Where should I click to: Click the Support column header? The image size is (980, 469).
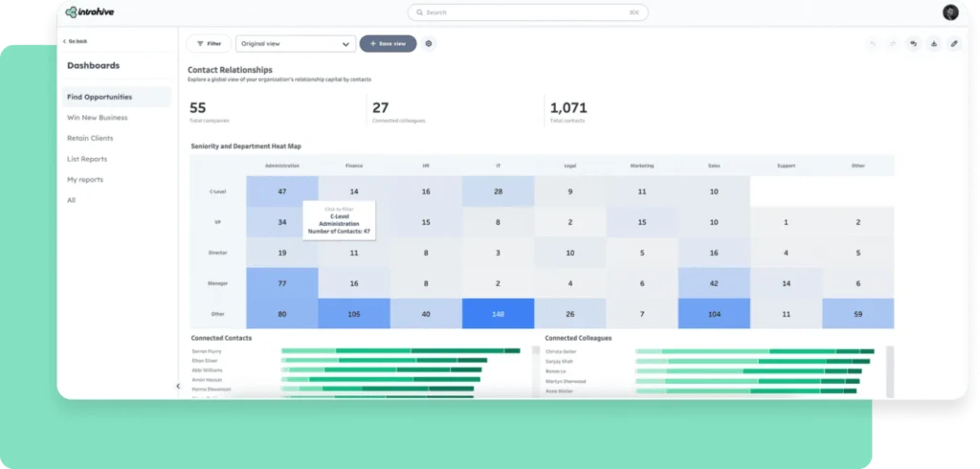point(787,166)
